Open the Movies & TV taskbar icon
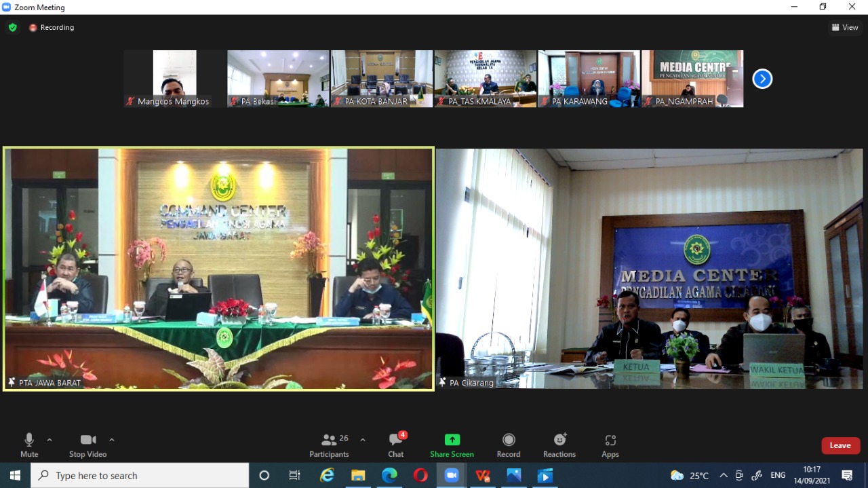This screenshot has height=488, width=868. 545,476
